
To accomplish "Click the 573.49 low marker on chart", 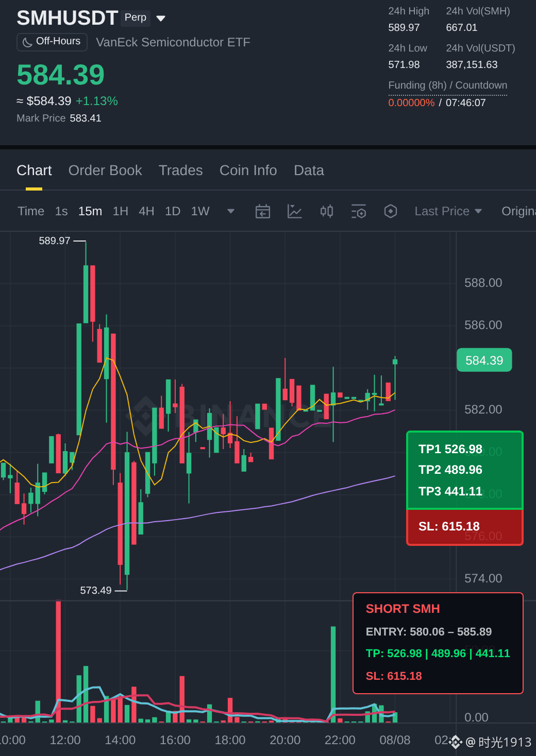I will [96, 590].
